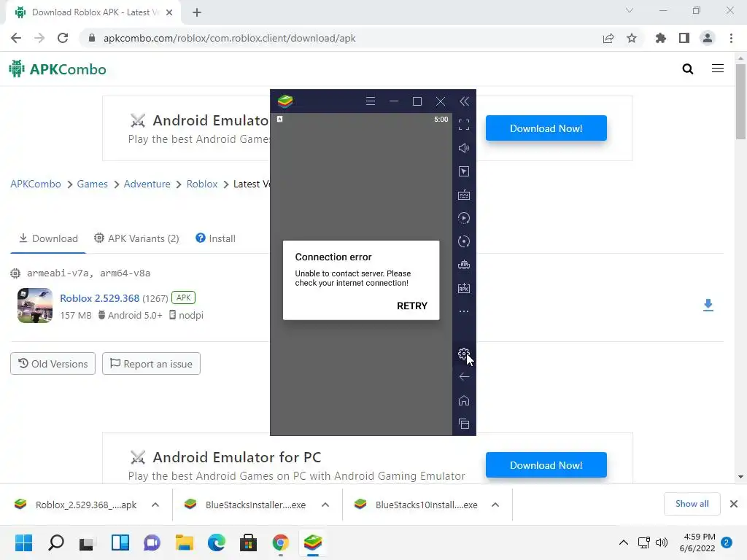This screenshot has width=747, height=560.
Task: Click share page icon in address bar
Action: tap(608, 38)
